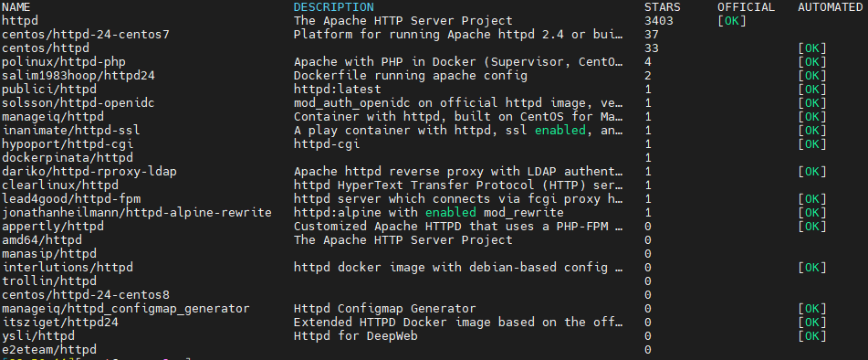
Task: Select description 'Platform for running Apache httpd 2.4'
Action: (x=458, y=35)
